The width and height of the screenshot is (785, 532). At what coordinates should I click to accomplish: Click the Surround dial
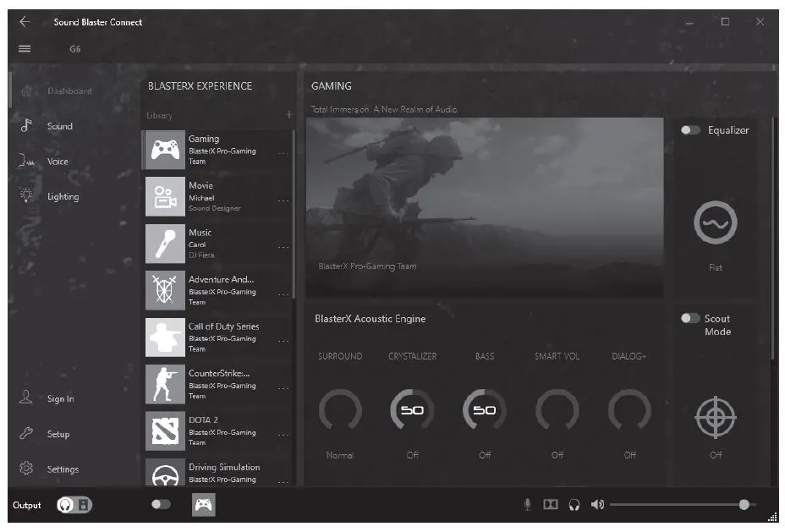click(x=340, y=410)
